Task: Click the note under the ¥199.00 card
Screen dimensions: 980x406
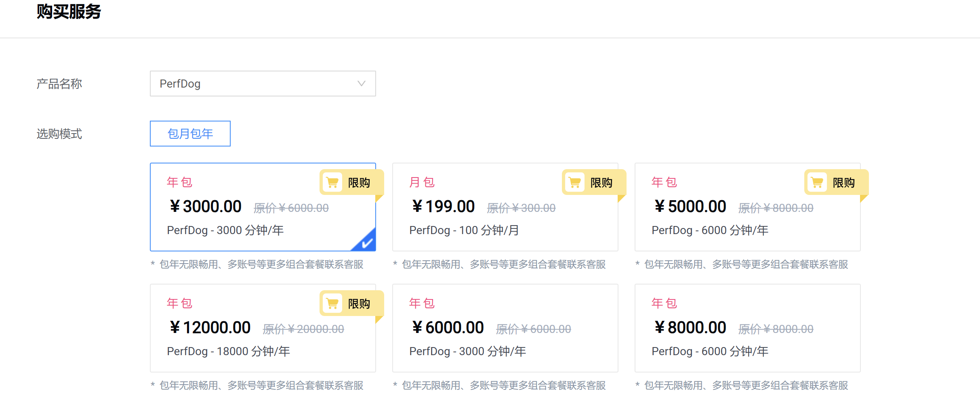Action: coord(499,264)
